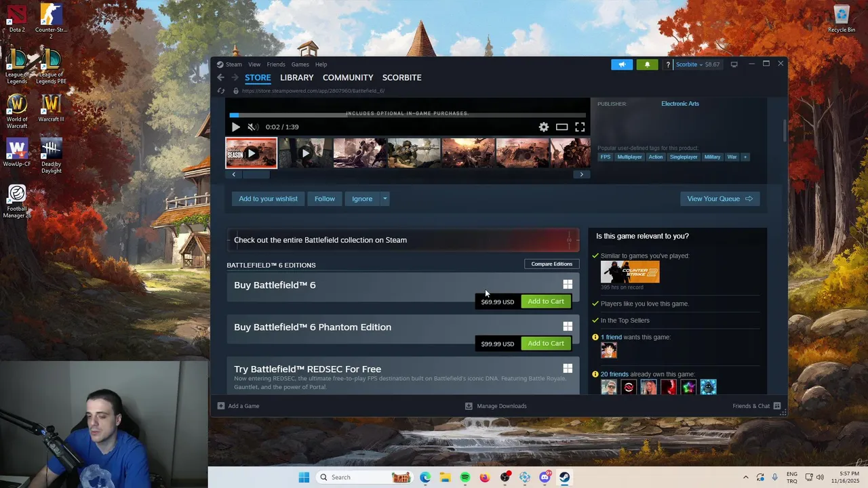Open Dota 2 desktop shortcut
Viewport: 868px width, 488px height.
click(17, 18)
